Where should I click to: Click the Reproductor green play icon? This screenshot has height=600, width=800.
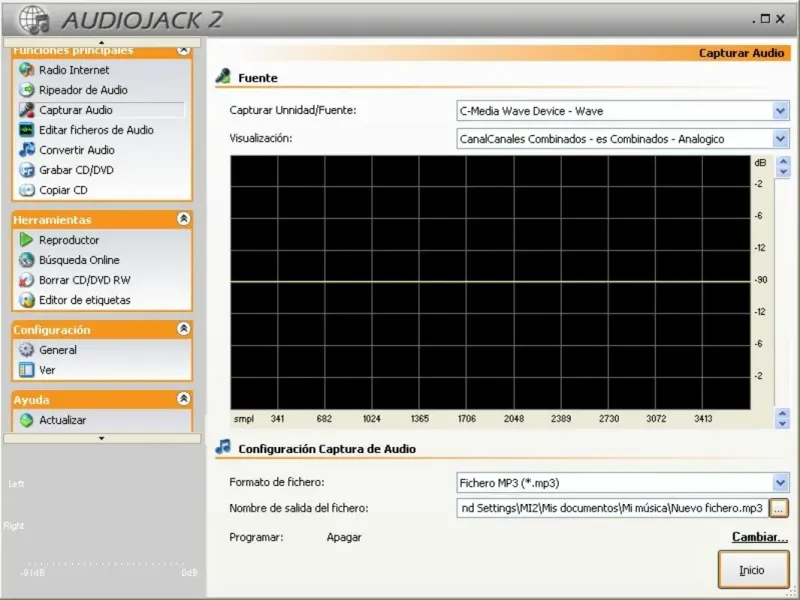coord(27,239)
